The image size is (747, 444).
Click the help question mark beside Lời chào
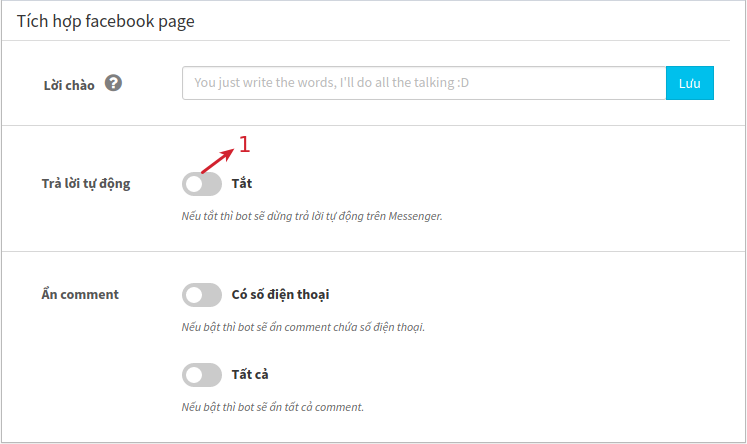click(113, 83)
